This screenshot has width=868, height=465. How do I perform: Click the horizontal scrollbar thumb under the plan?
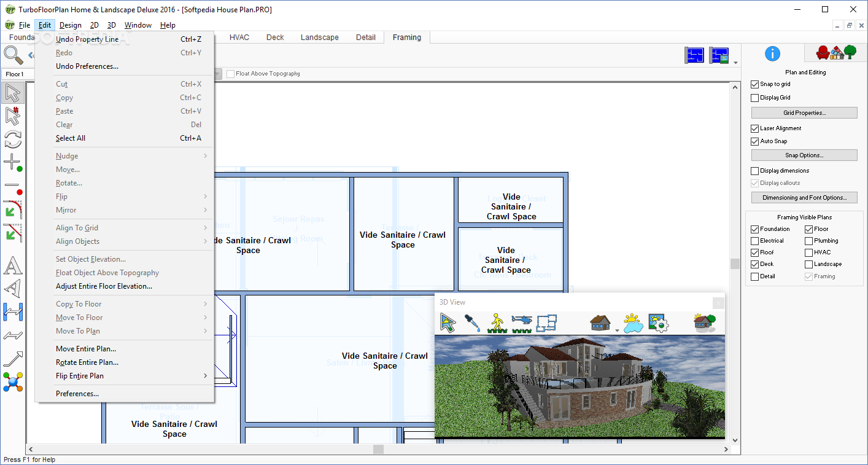pos(378,450)
